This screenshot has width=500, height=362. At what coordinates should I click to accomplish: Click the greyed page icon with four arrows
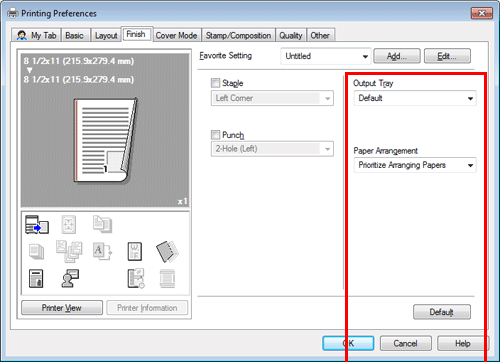tap(69, 224)
